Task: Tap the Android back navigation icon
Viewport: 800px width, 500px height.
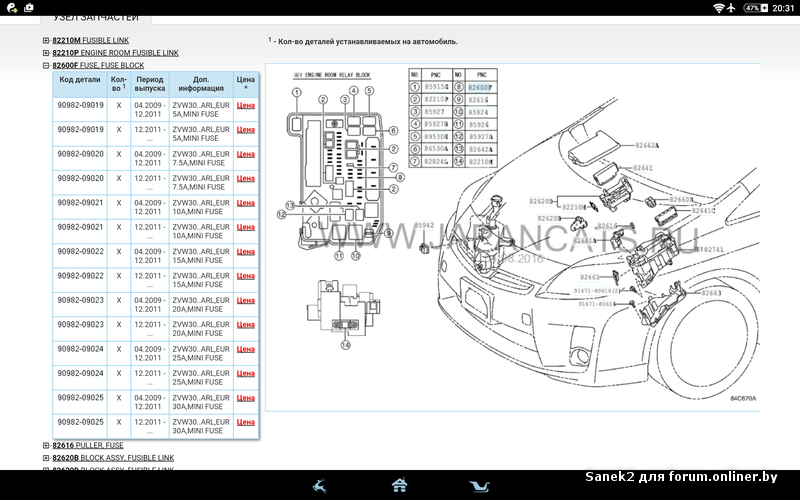Action: 320,485
